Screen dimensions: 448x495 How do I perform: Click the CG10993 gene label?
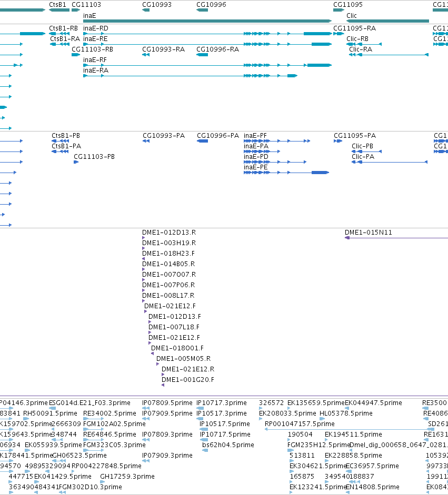(x=157, y=5)
